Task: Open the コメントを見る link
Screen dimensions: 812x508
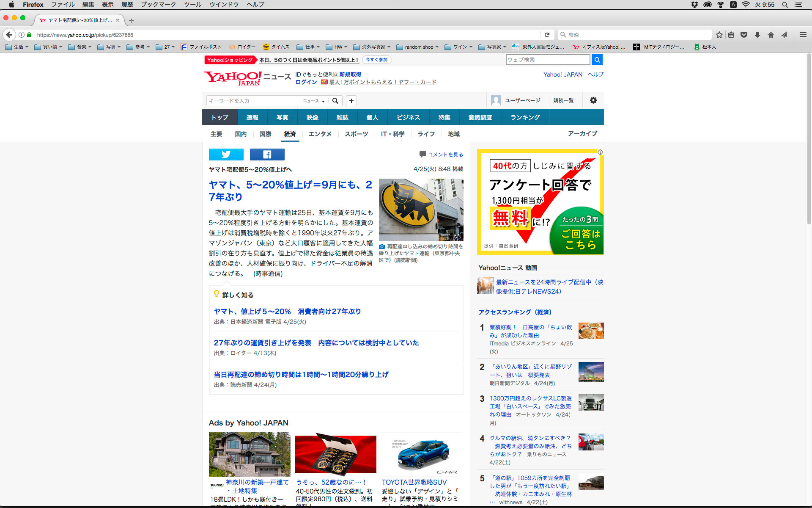Action: point(445,155)
